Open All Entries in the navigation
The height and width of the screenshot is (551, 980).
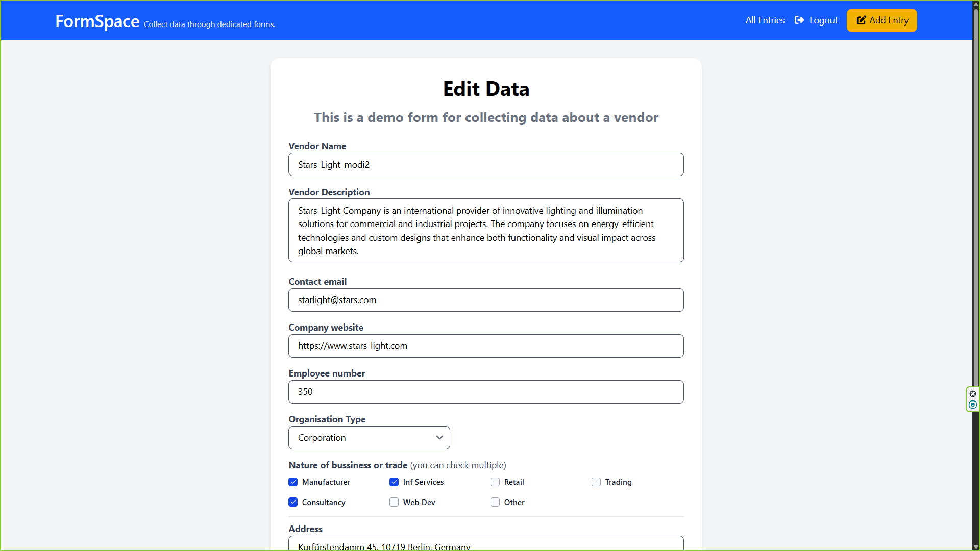pos(765,20)
